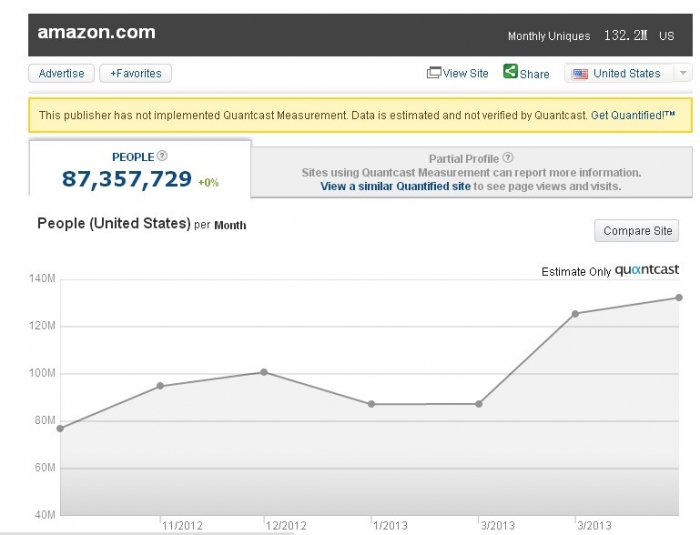Click the amazon.com site title
The image size is (700, 535).
[x=96, y=32]
